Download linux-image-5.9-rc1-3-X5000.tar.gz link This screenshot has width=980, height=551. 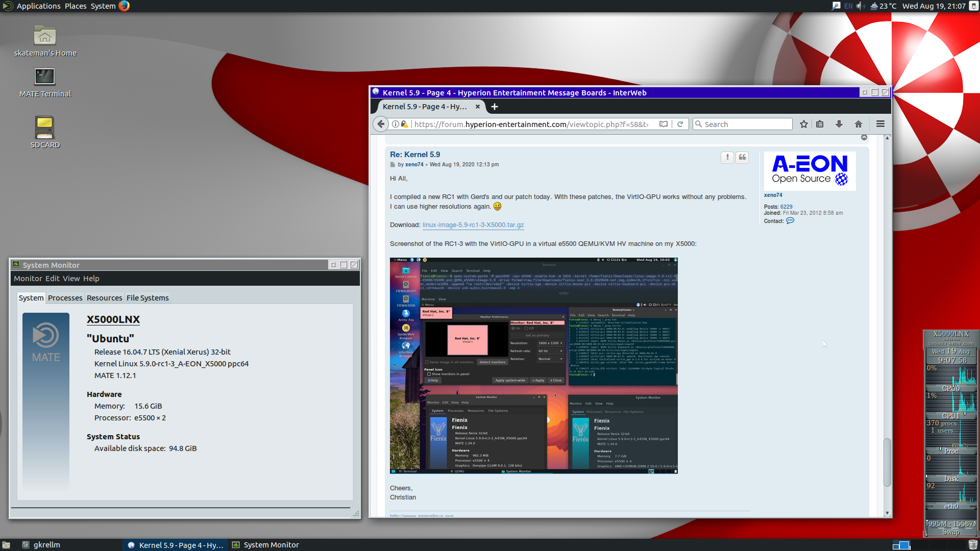[473, 225]
